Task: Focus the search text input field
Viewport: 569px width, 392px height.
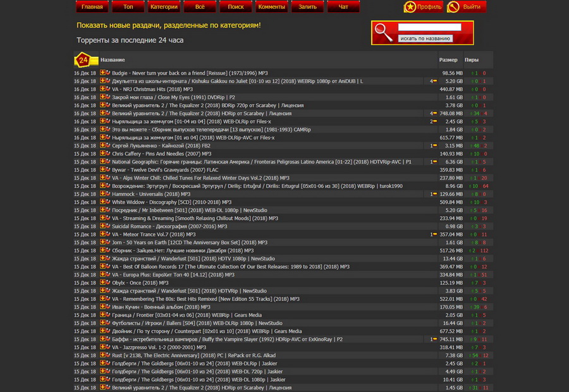Action: click(429, 27)
